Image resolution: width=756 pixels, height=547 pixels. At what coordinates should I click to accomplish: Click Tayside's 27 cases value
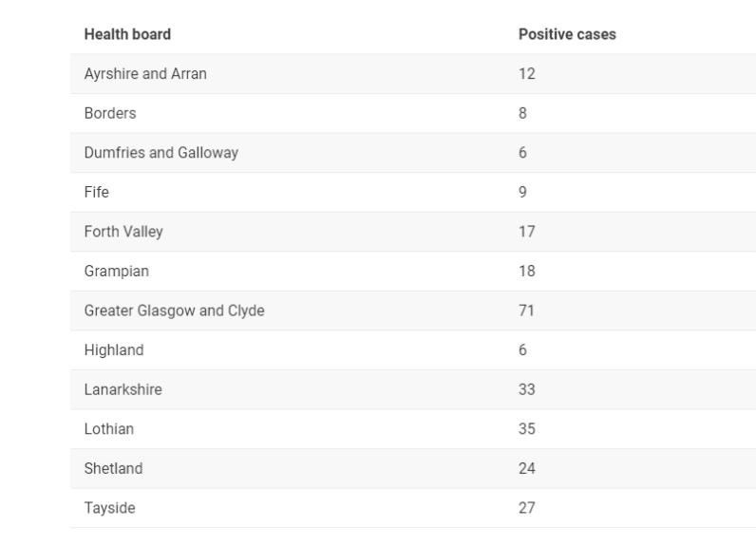click(526, 508)
